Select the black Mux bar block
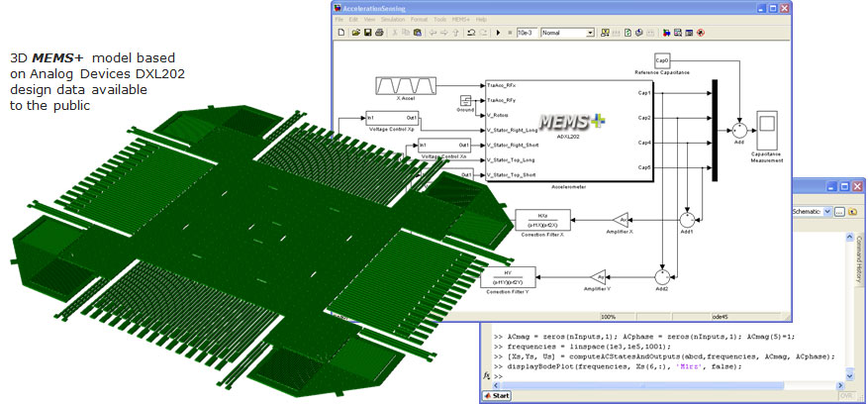The height and width of the screenshot is (404, 868). (715, 131)
